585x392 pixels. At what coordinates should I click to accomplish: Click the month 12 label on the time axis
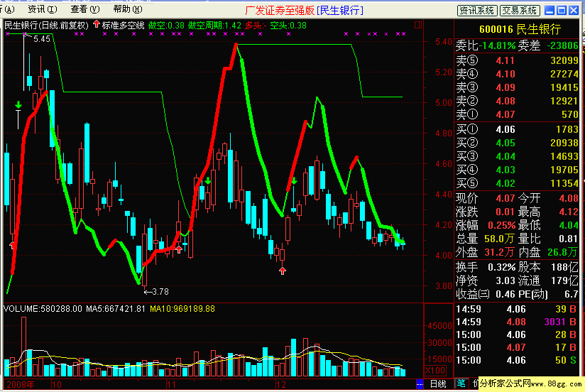pyautogui.click(x=281, y=384)
